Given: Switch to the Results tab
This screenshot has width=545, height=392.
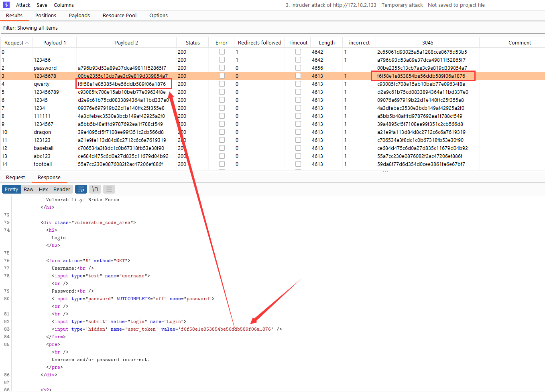Looking at the screenshot, I should (x=14, y=16).
